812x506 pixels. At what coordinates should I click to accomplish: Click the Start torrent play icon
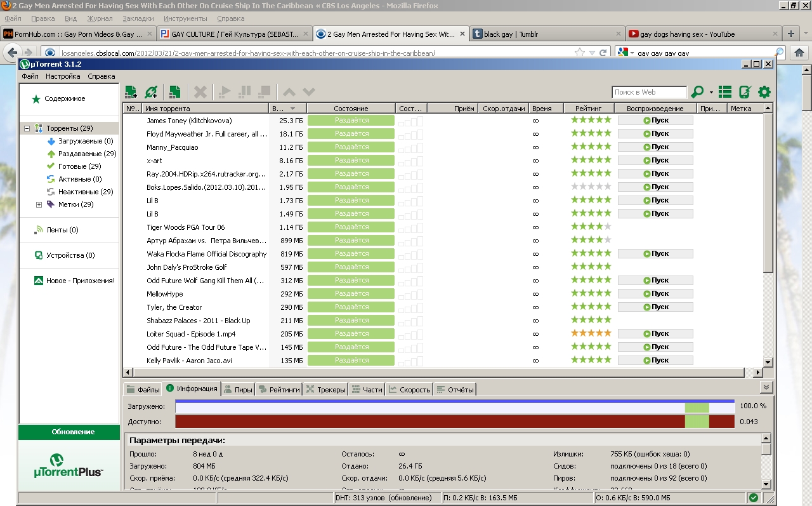click(225, 92)
